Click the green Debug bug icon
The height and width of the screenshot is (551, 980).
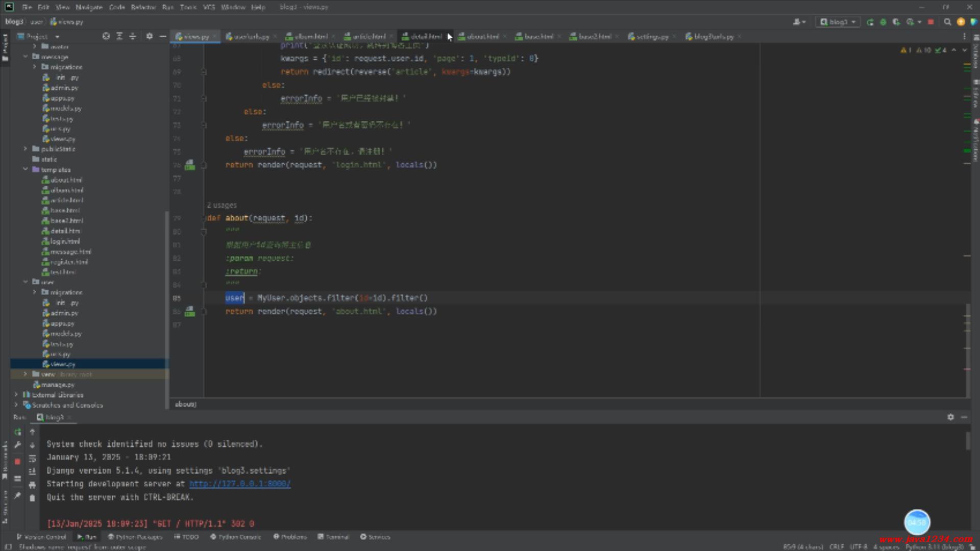883,22
